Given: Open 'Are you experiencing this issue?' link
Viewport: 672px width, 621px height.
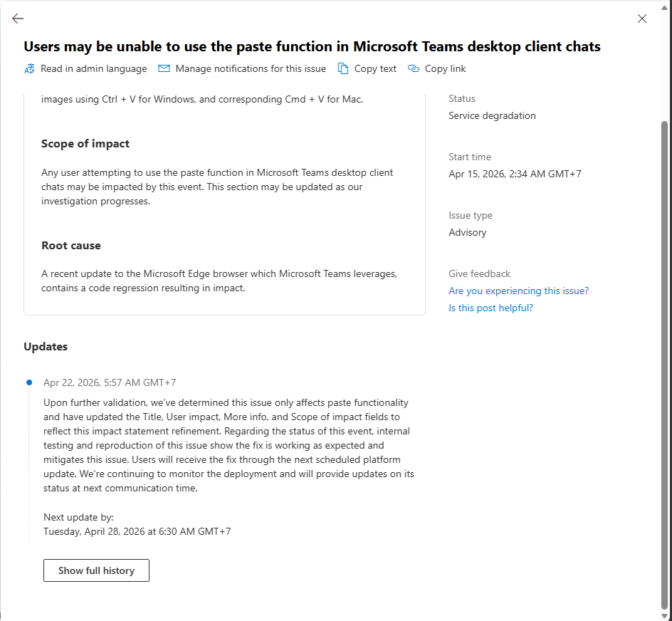Looking at the screenshot, I should (518, 291).
